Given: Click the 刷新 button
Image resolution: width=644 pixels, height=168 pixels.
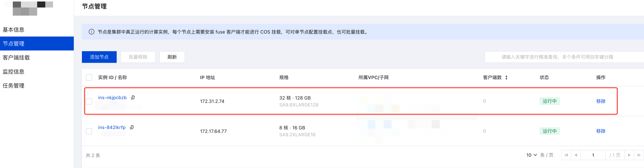Looking at the screenshot, I should pos(172,57).
